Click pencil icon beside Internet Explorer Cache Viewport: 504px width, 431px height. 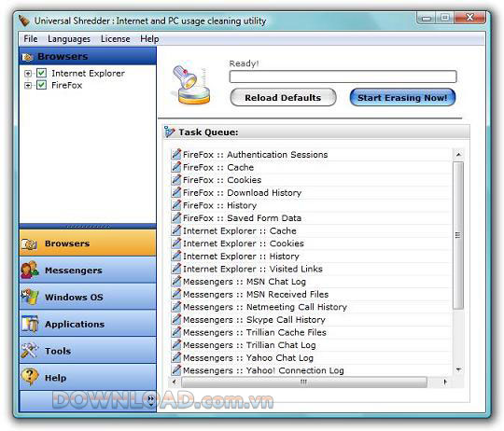point(176,230)
